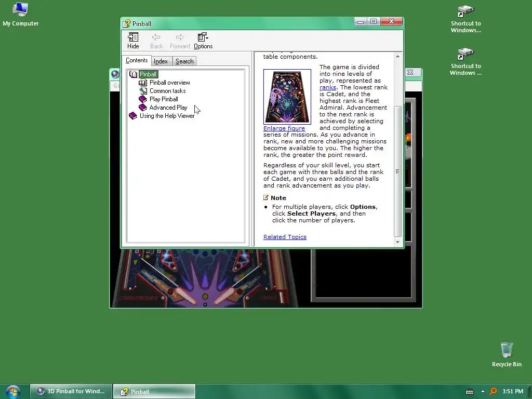The width and height of the screenshot is (532, 399).
Task: Click the help pane scroll up arrow
Action: pos(397,56)
